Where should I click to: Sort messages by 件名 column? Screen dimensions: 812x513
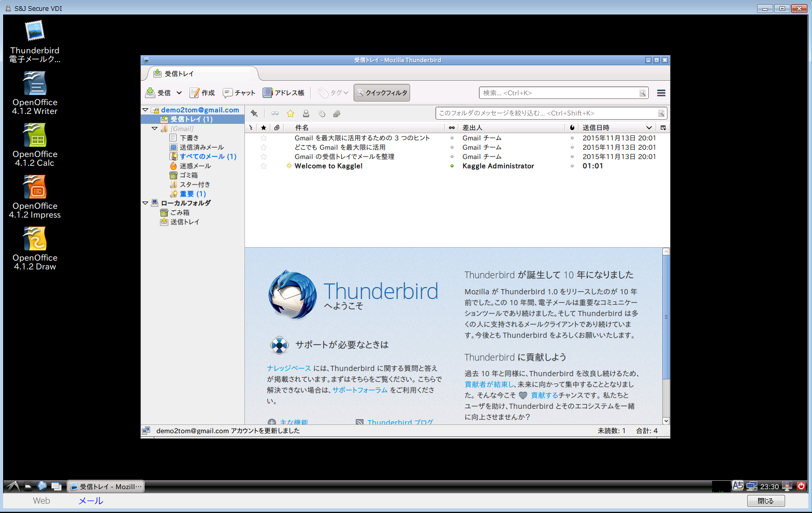point(364,127)
